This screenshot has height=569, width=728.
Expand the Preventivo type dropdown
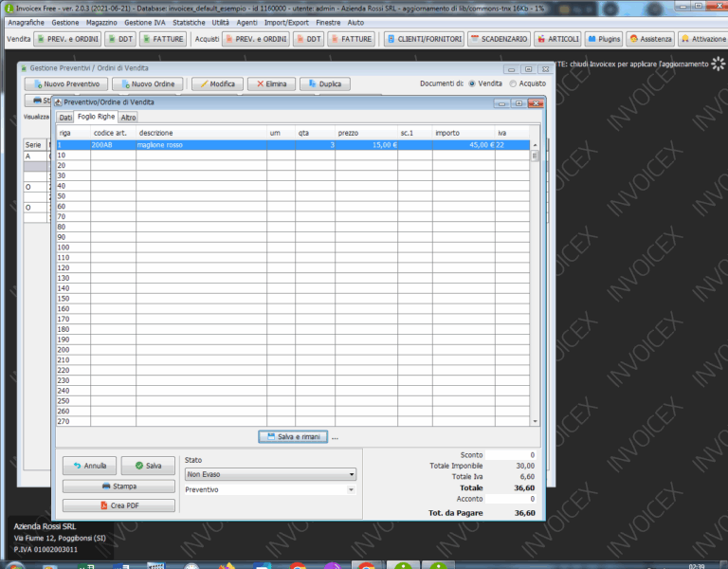click(351, 489)
